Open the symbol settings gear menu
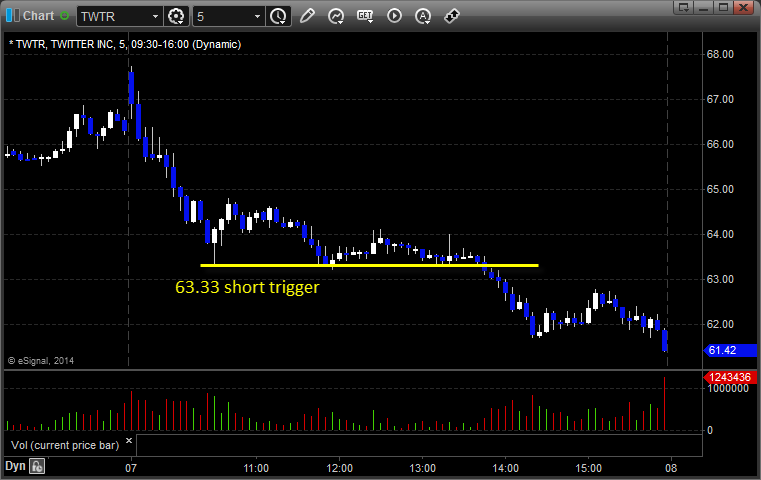Screen dimensions: 761x480 176,17
